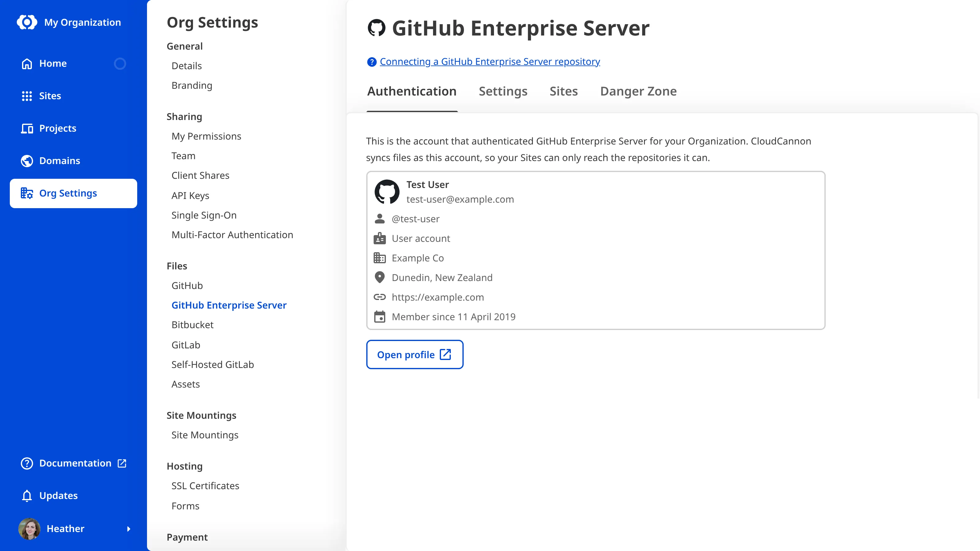Open Multi-Factor Authentication settings
Screen dimensions: 980x551
tap(232, 235)
